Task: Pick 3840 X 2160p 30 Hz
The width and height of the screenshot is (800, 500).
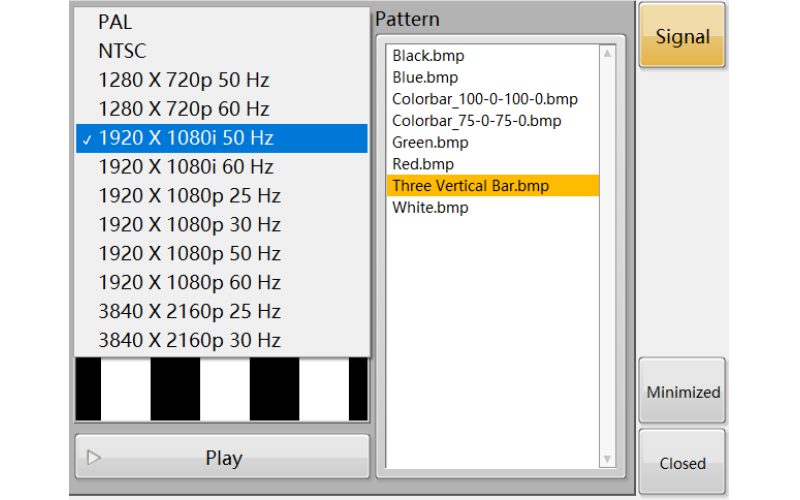Action: (x=221, y=340)
